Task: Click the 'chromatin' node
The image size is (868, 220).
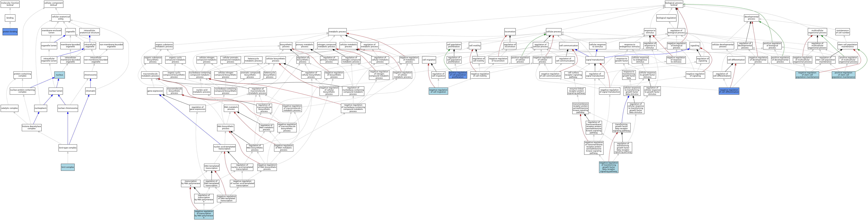Action: click(x=90, y=91)
